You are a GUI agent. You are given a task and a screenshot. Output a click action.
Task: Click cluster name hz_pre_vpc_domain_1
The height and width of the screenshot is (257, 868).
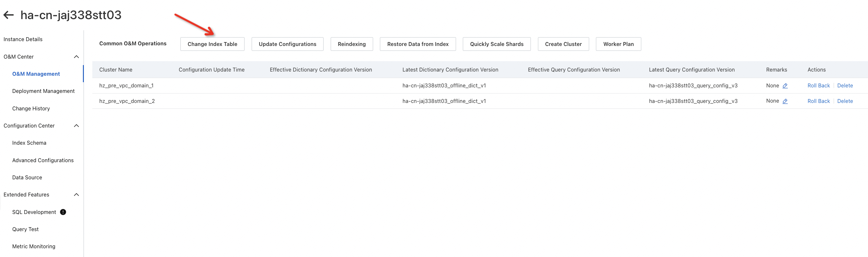pyautogui.click(x=126, y=85)
